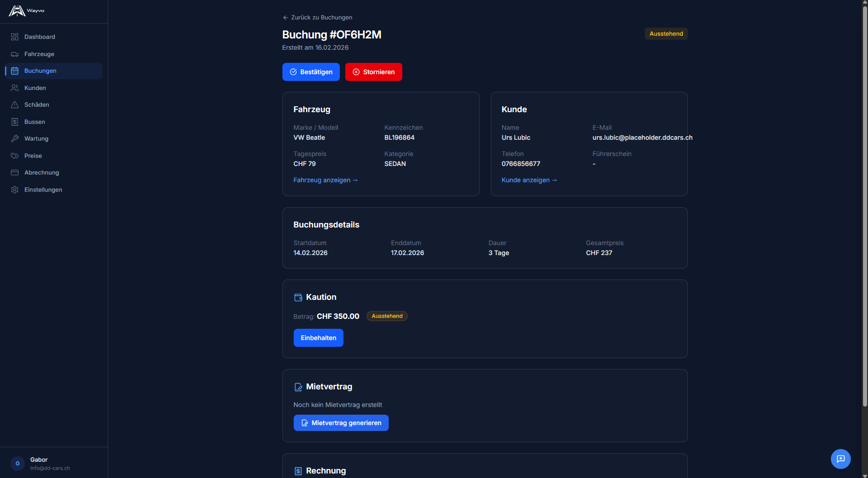Open Abrechnung in the sidebar

(42, 173)
